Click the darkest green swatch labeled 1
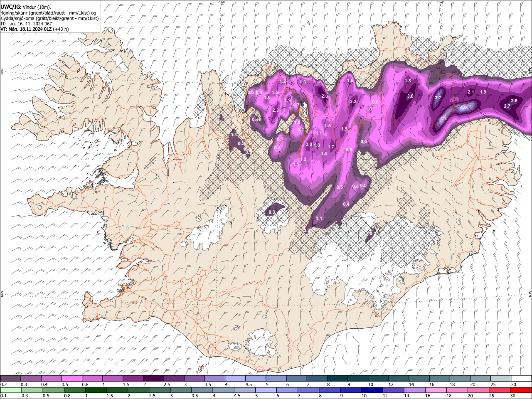This screenshot has height=399, width=532. (x=96, y=390)
